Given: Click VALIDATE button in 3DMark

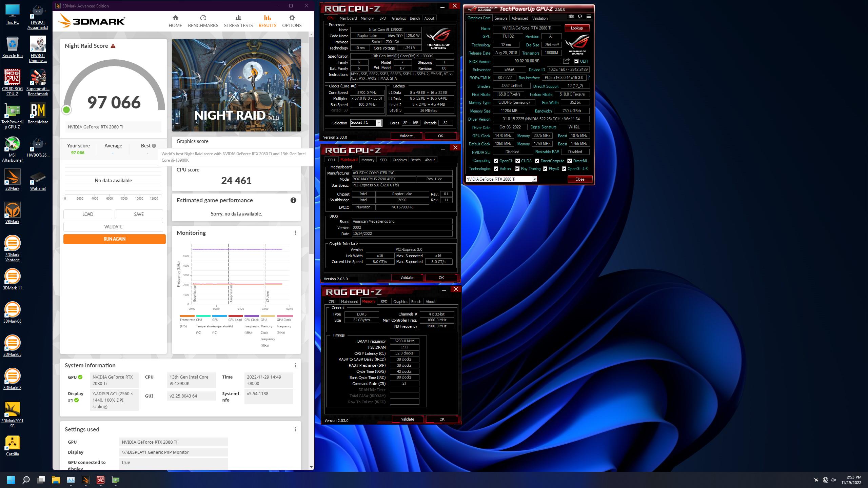Looking at the screenshot, I should click(113, 227).
